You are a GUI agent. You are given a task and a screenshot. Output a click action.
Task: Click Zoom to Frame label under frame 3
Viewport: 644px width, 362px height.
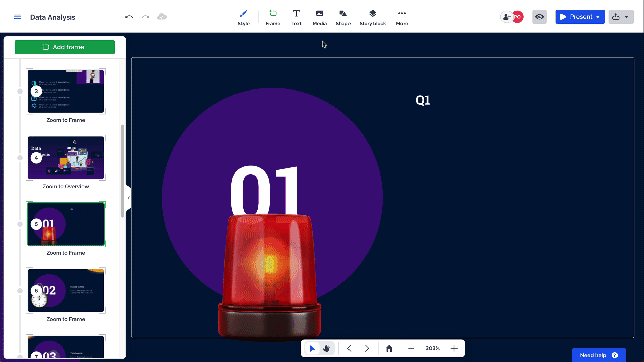(66, 120)
